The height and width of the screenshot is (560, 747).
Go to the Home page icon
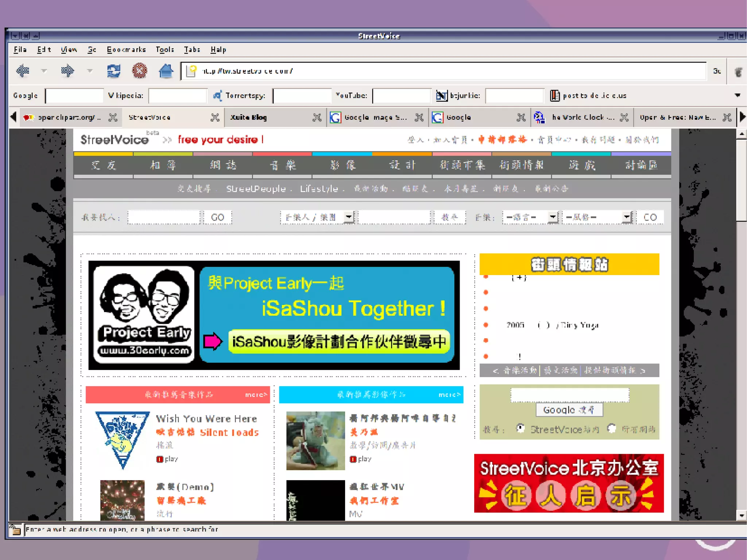point(166,71)
